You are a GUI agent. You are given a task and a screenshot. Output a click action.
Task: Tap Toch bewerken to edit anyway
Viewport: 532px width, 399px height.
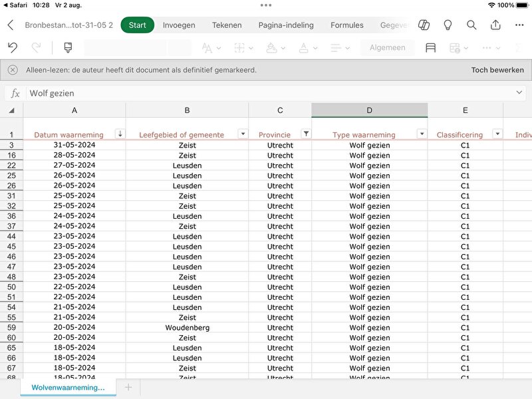tap(497, 70)
